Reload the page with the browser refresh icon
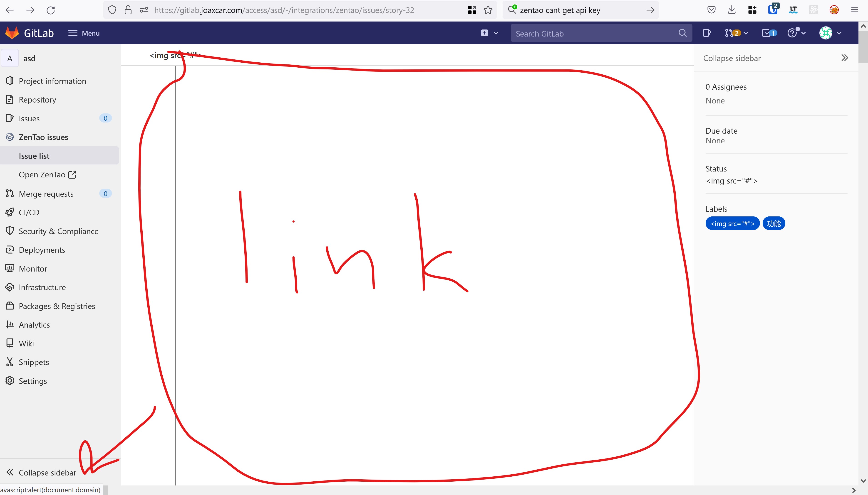Image resolution: width=868 pixels, height=495 pixels. coord(51,10)
